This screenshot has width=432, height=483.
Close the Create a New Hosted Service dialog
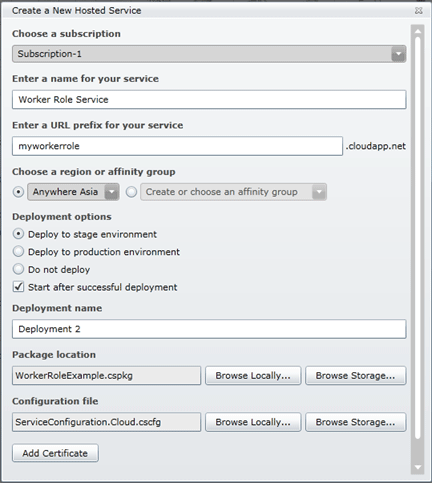tap(419, 11)
